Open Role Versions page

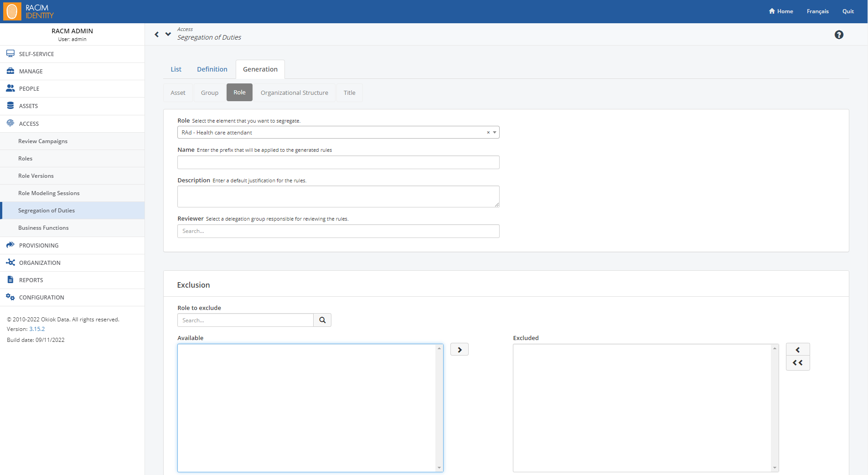point(72,176)
